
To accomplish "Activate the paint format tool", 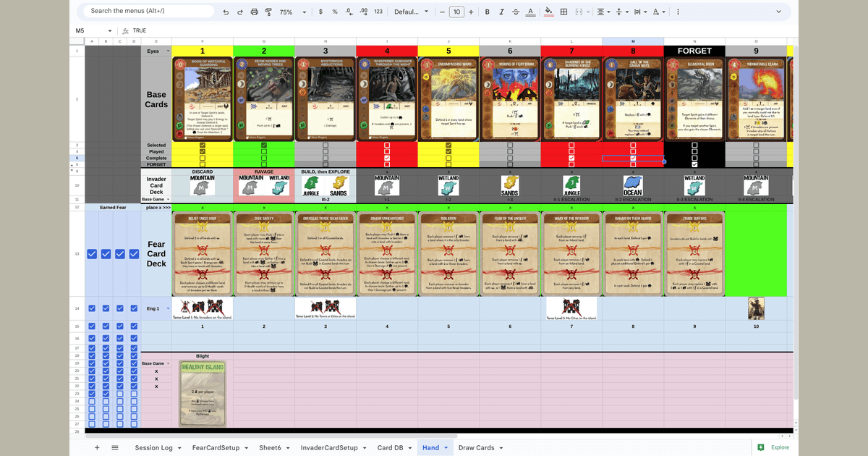I will [268, 12].
